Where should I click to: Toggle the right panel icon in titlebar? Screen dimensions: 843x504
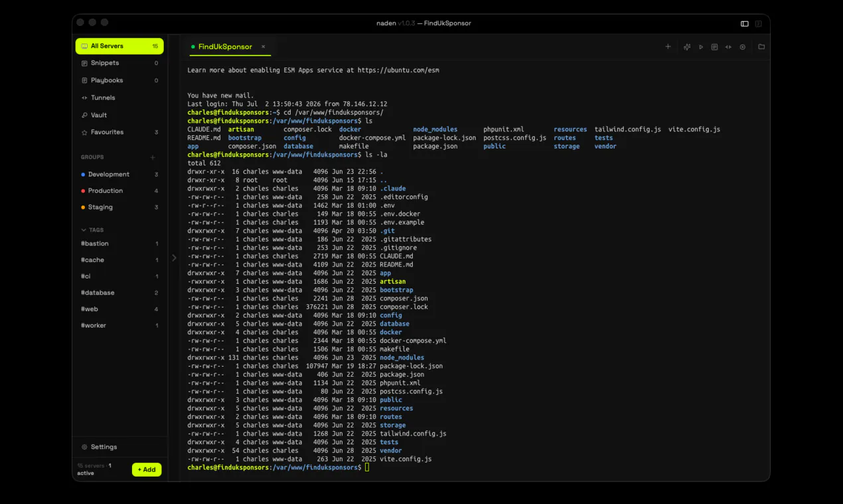click(x=759, y=24)
